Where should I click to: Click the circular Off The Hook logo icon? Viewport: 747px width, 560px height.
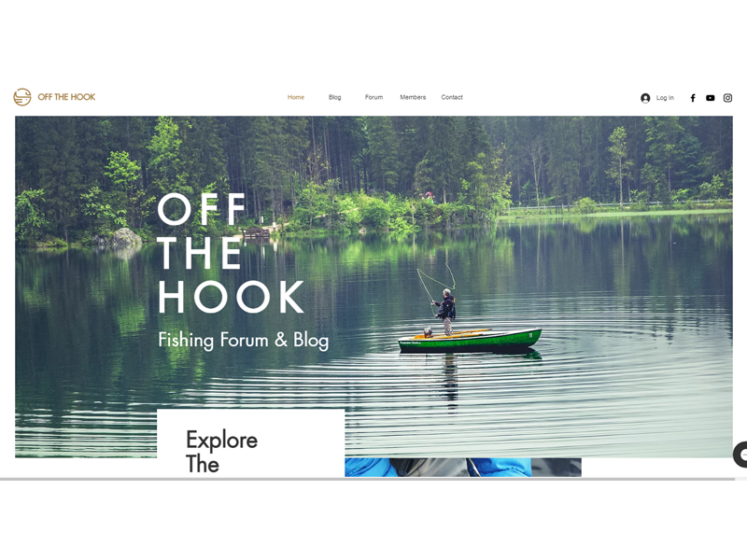21,97
